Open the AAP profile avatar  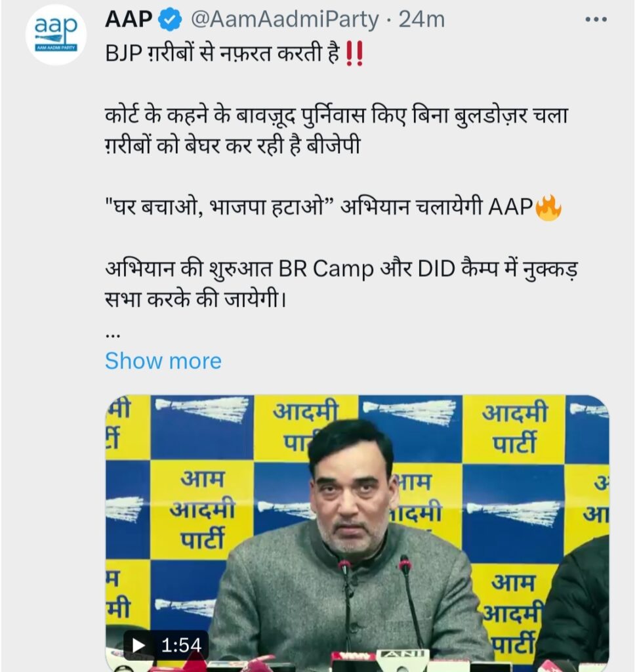click(x=56, y=34)
